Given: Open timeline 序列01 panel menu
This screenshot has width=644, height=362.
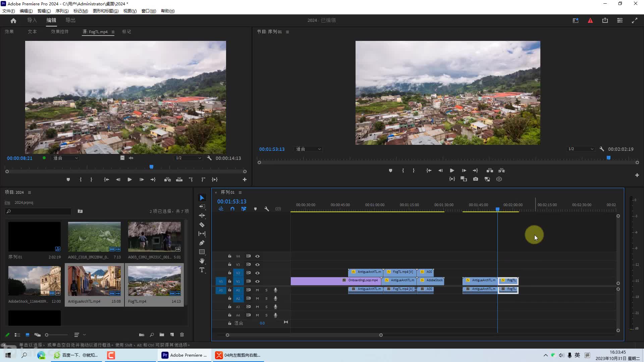Looking at the screenshot, I should [240, 192].
